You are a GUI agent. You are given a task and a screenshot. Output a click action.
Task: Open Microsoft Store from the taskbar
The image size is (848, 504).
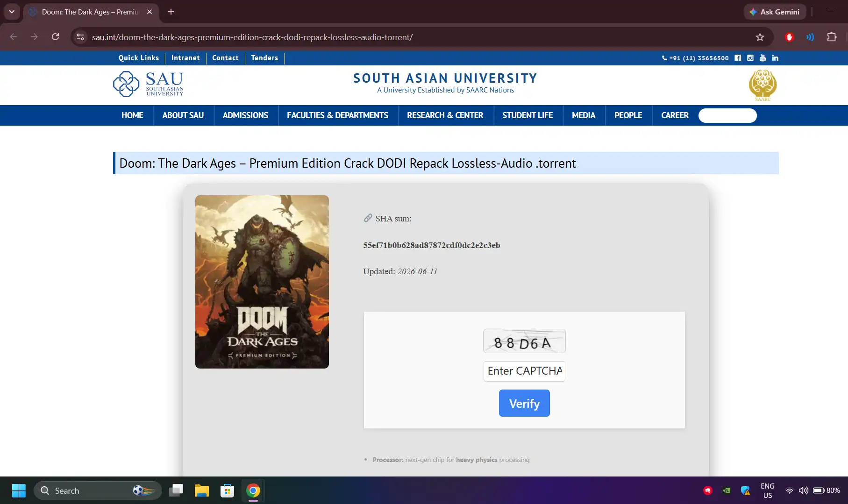pos(228,490)
